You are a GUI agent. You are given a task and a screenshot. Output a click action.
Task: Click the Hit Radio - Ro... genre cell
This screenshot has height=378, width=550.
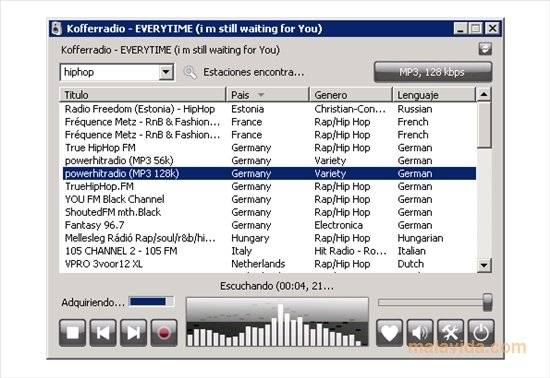coord(350,251)
